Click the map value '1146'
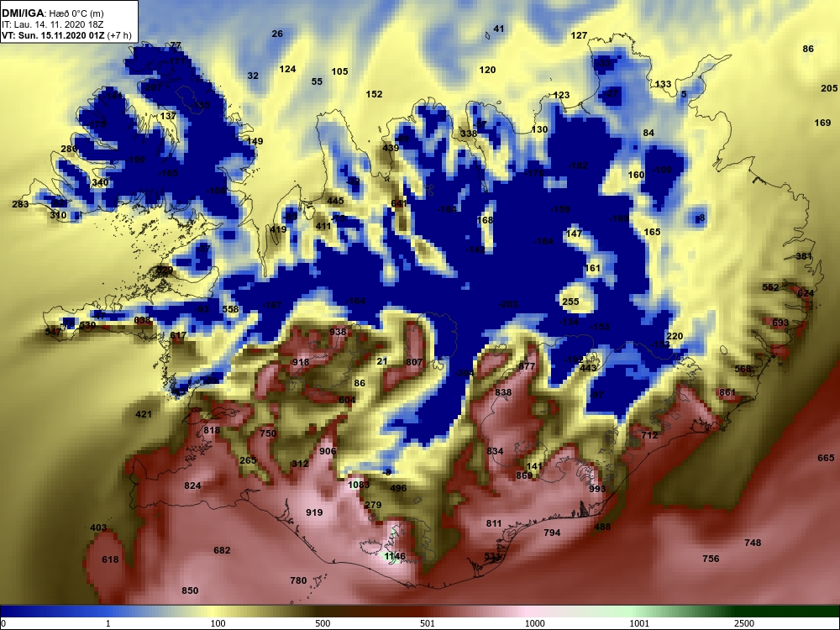This screenshot has width=840, height=630. (x=395, y=556)
